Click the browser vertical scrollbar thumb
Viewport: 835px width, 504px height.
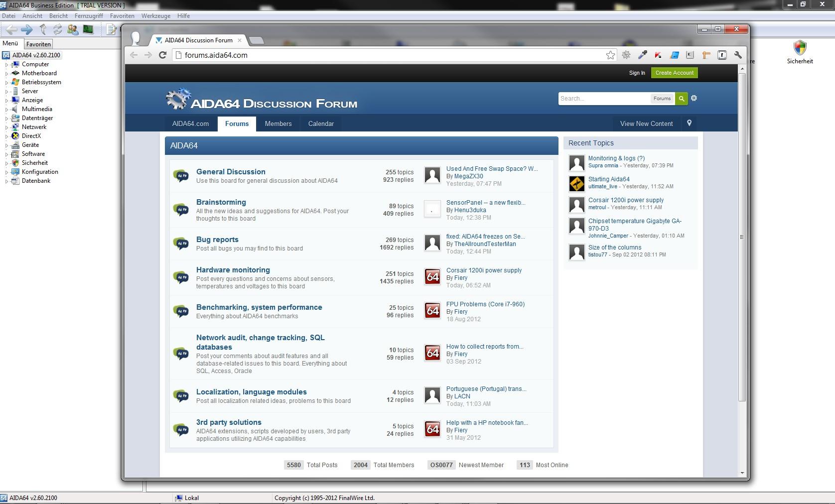point(742,237)
